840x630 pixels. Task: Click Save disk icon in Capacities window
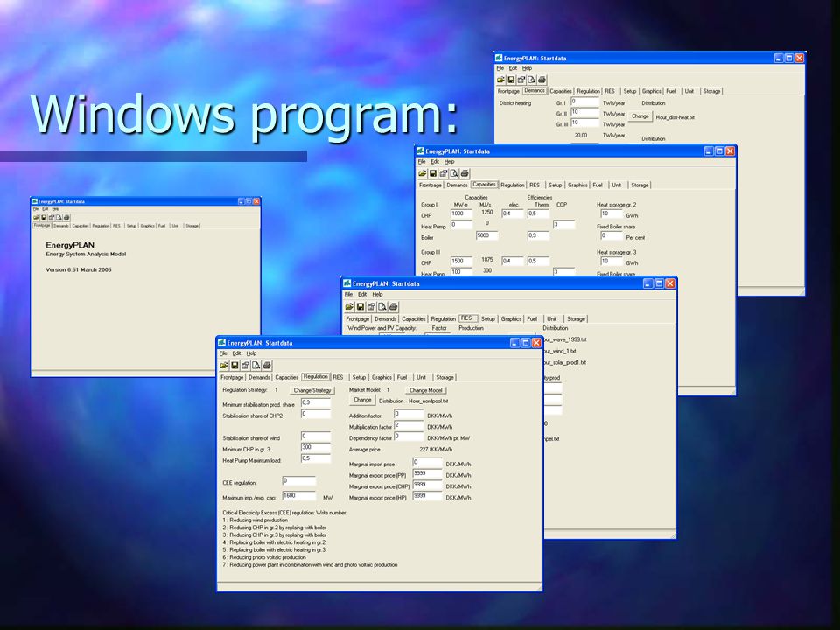point(433,173)
